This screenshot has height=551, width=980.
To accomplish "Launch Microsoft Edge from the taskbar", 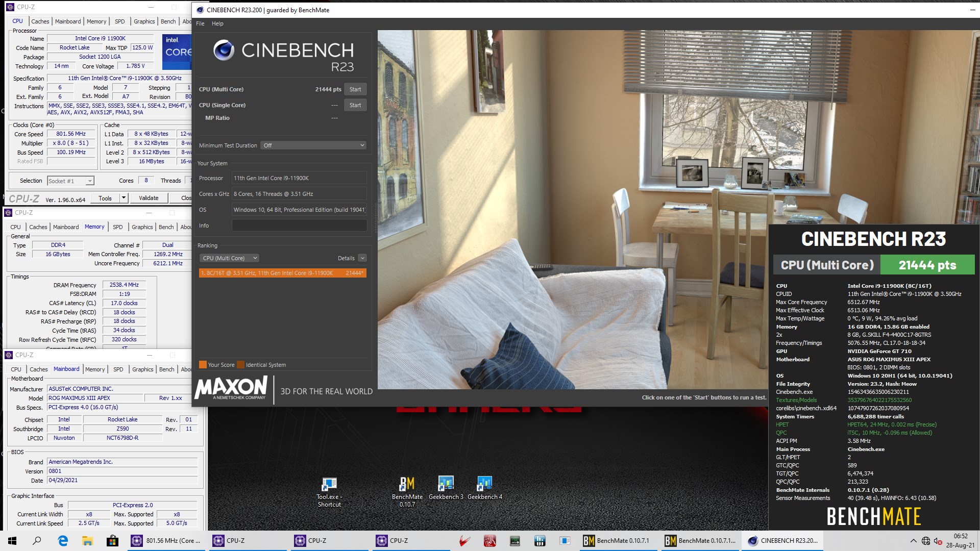I will 63,541.
